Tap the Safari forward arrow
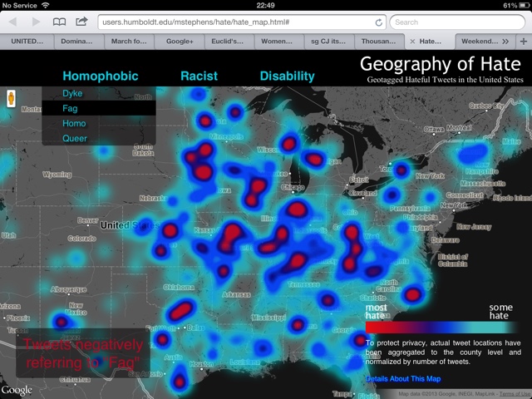Image resolution: width=532 pixels, height=399 pixels. point(36,22)
